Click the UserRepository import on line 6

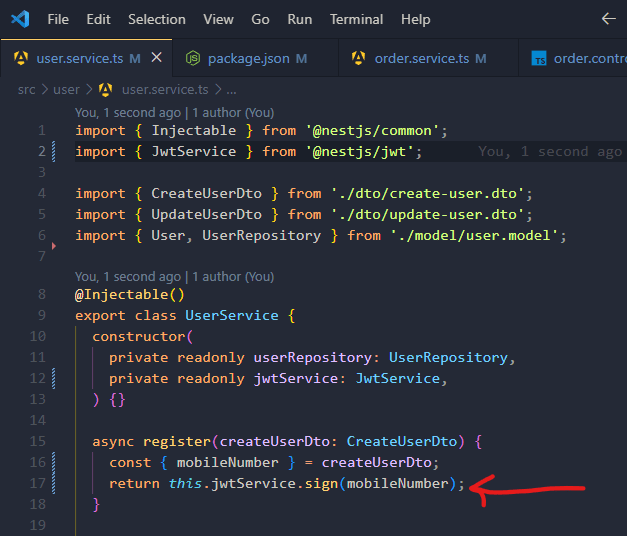click(262, 236)
